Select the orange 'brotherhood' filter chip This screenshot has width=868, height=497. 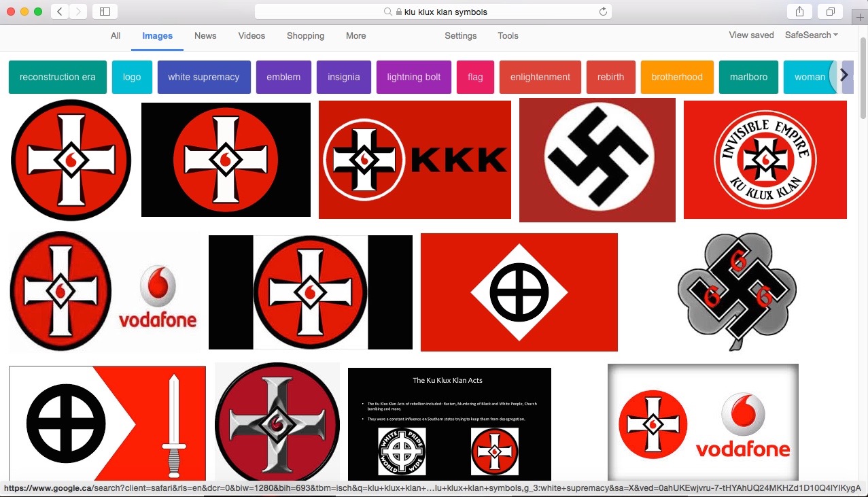click(x=676, y=77)
